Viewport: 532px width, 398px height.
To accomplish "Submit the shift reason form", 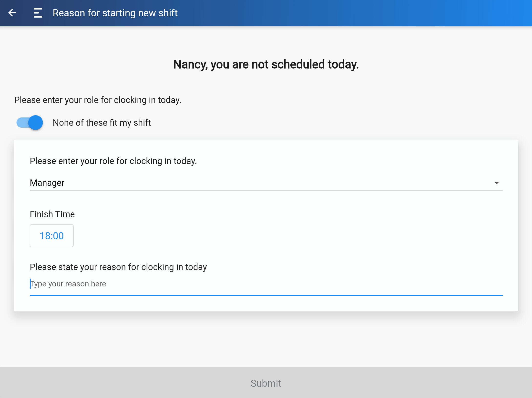I will click(266, 383).
